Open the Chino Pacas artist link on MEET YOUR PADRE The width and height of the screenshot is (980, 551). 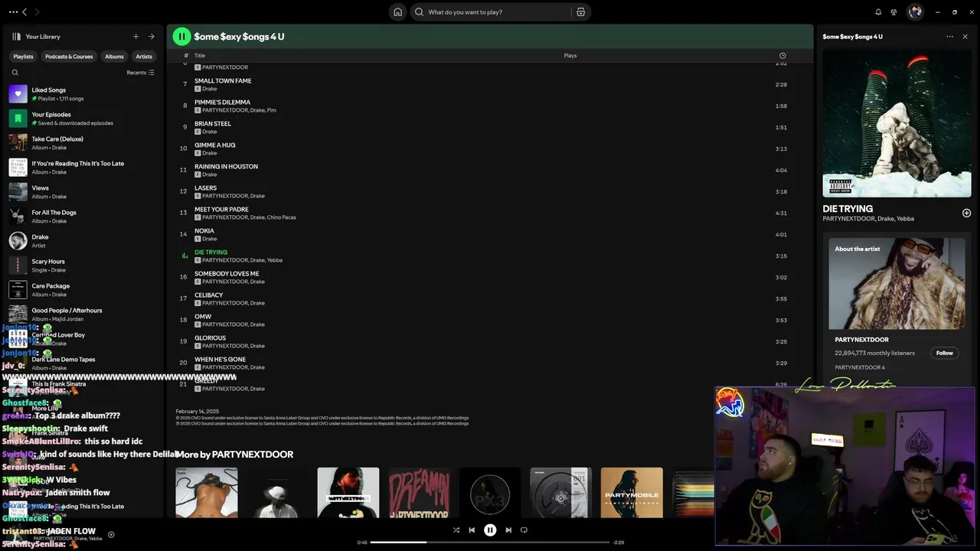point(282,217)
